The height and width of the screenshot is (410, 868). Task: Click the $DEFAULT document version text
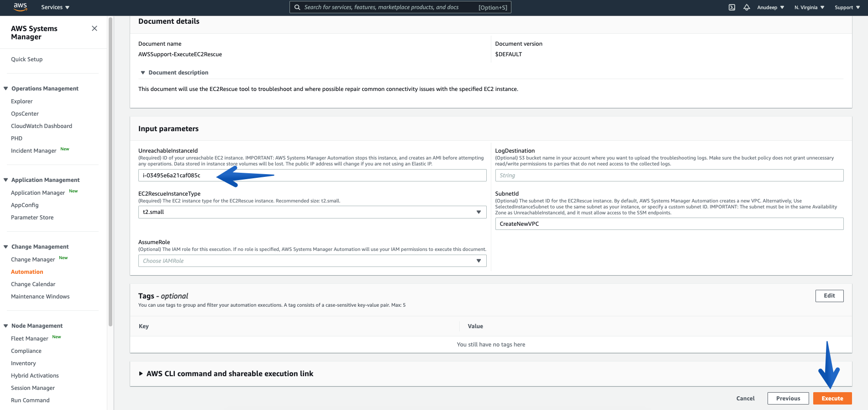(x=508, y=54)
